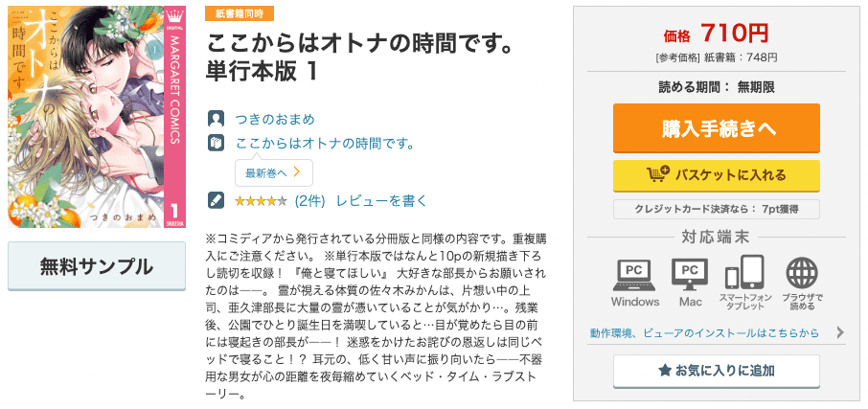Screen dimensions: 868x409
Task: Click the basket cart icon
Action: (x=658, y=175)
